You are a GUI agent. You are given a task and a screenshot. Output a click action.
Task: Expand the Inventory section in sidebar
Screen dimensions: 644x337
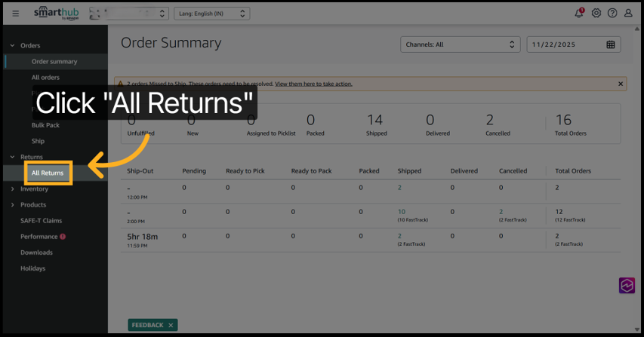(34, 189)
